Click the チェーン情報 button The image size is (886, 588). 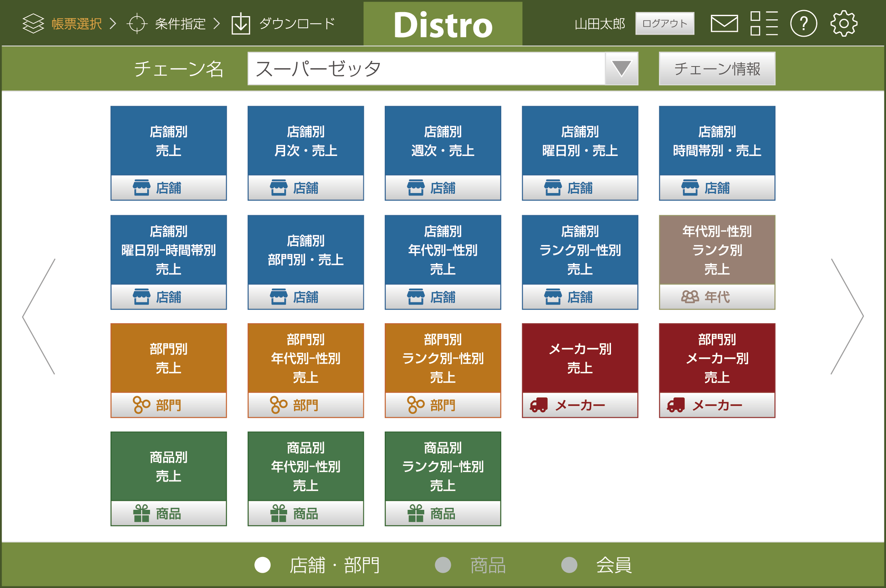717,69
